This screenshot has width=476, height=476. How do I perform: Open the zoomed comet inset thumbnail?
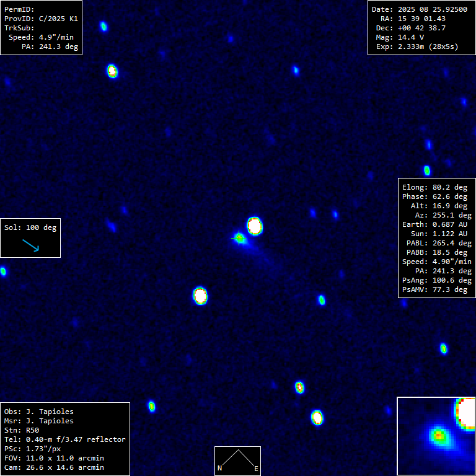(436, 436)
